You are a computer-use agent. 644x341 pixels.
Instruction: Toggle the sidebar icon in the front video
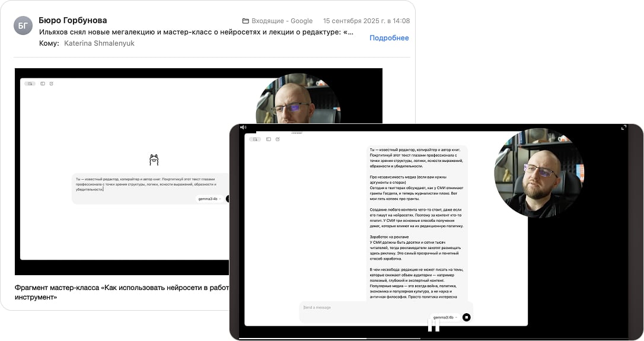[269, 139]
